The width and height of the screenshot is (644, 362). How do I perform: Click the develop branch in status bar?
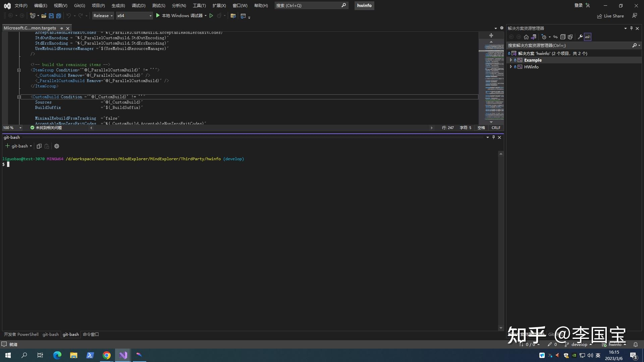click(x=579, y=345)
